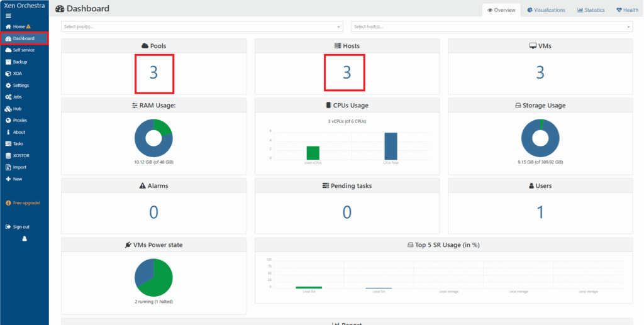Expand the Select host(s) dropdown arrow
Screen dimensions: 644x325
(628, 26)
